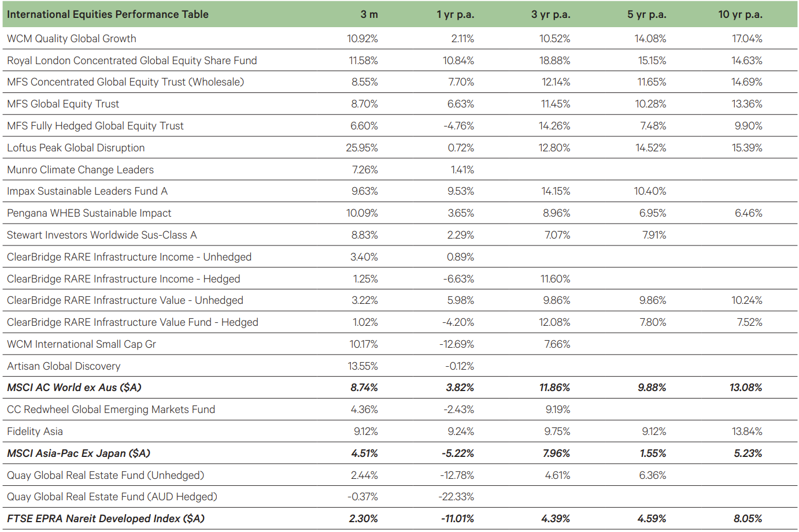This screenshot has height=532, width=799.
Task: Click the 'MFS Global Equity Trust' row label
Action: point(63,104)
